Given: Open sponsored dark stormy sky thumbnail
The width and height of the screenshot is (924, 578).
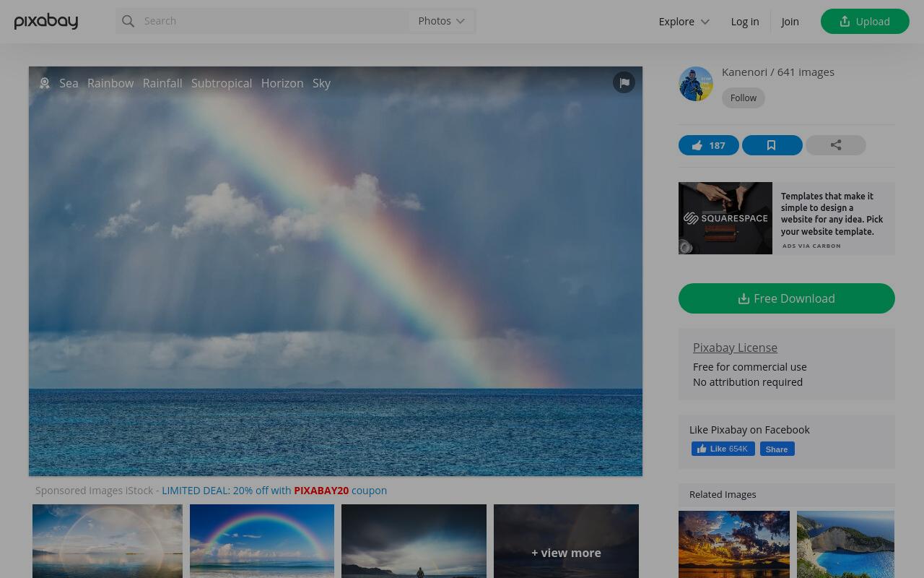Looking at the screenshot, I should (414, 541).
